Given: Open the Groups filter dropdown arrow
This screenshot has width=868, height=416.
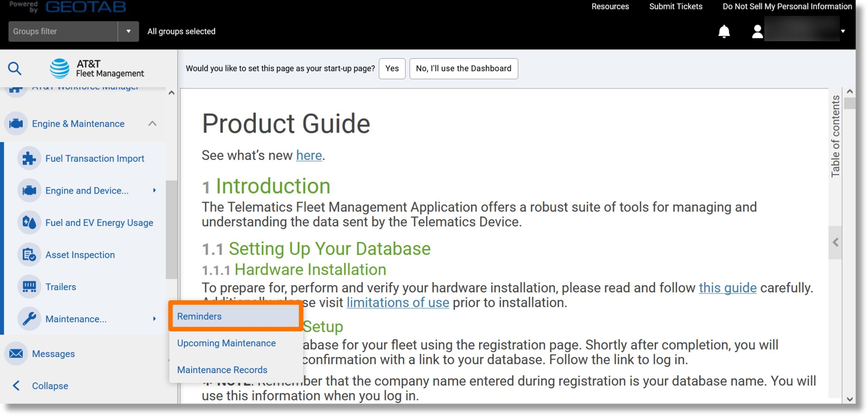Looking at the screenshot, I should tap(129, 31).
